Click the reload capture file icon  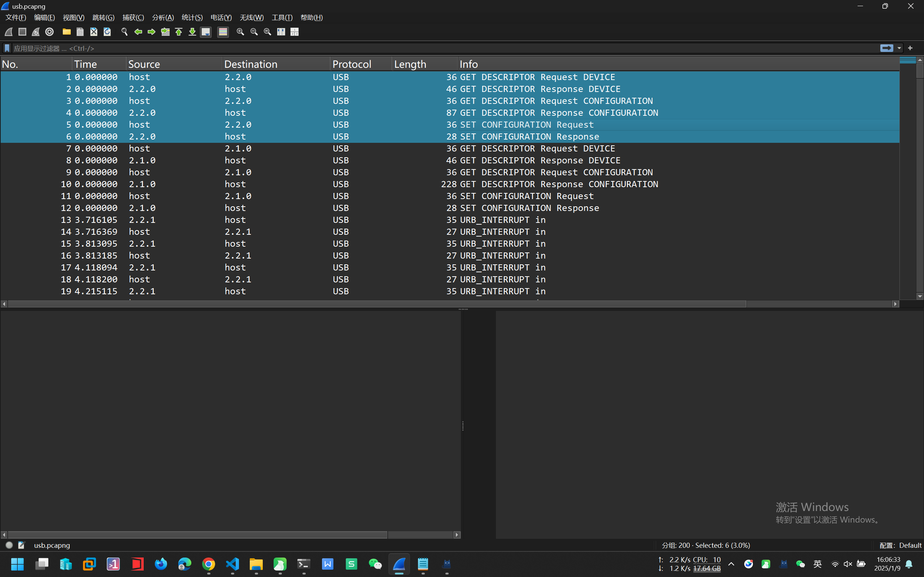(x=107, y=32)
